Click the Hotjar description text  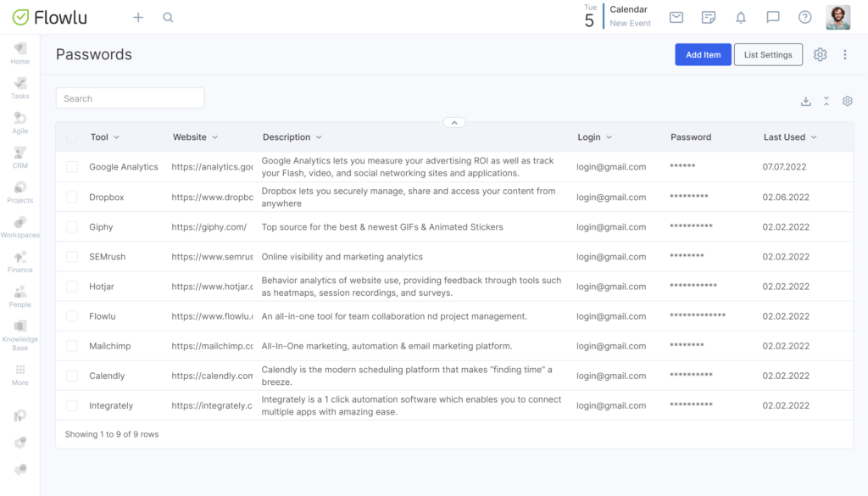click(411, 287)
